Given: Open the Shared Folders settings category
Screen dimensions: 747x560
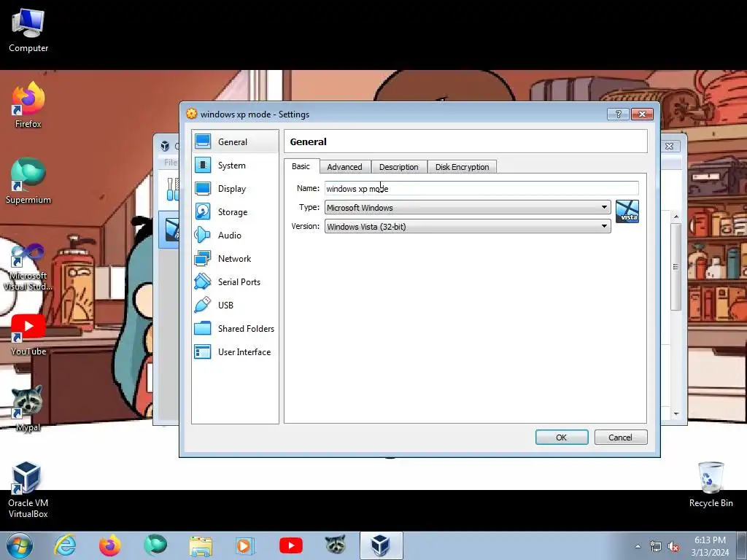Looking at the screenshot, I should 235,329.
